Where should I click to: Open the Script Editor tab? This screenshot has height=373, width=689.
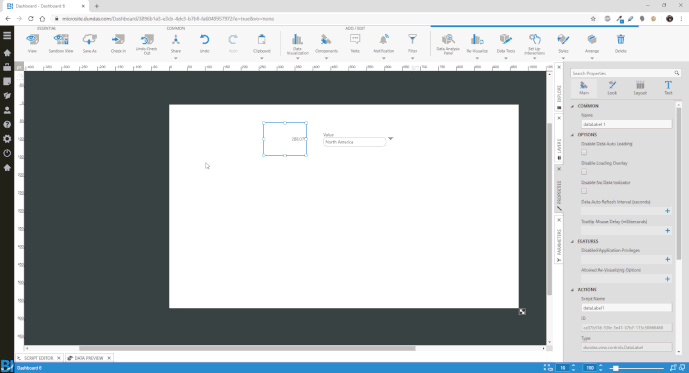38,358
